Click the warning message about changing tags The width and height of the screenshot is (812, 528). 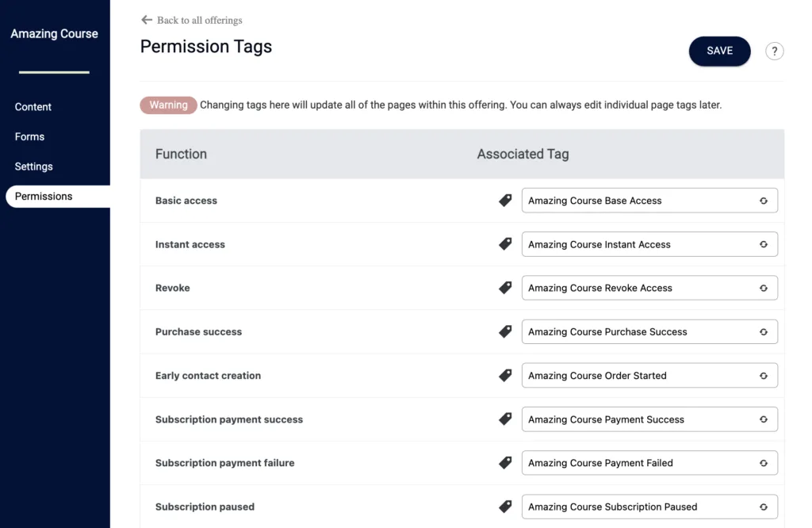[x=461, y=105]
